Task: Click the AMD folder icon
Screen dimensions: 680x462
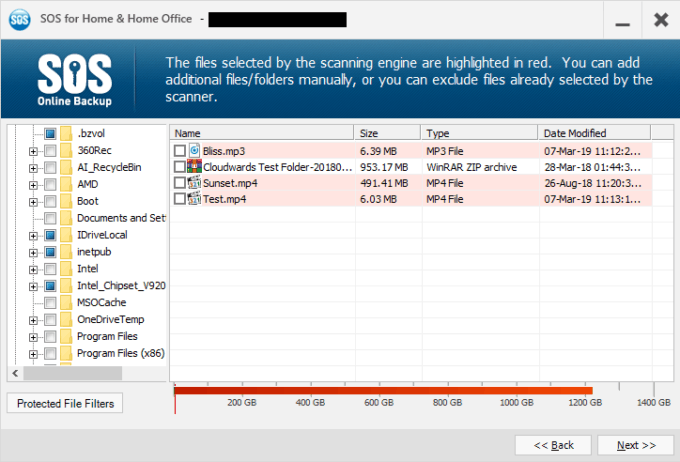Action: pos(66,184)
